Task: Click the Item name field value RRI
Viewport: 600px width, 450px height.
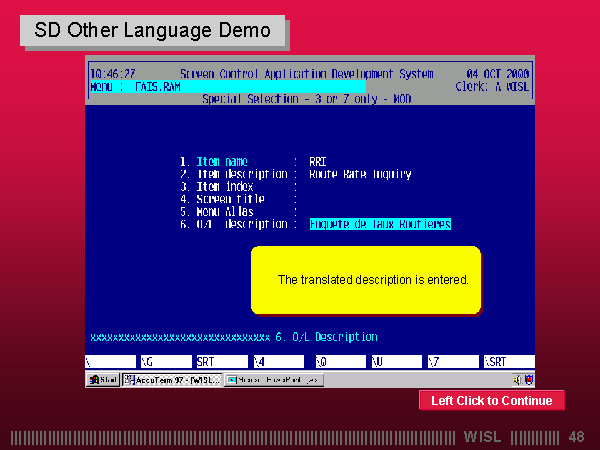Action: [319, 161]
